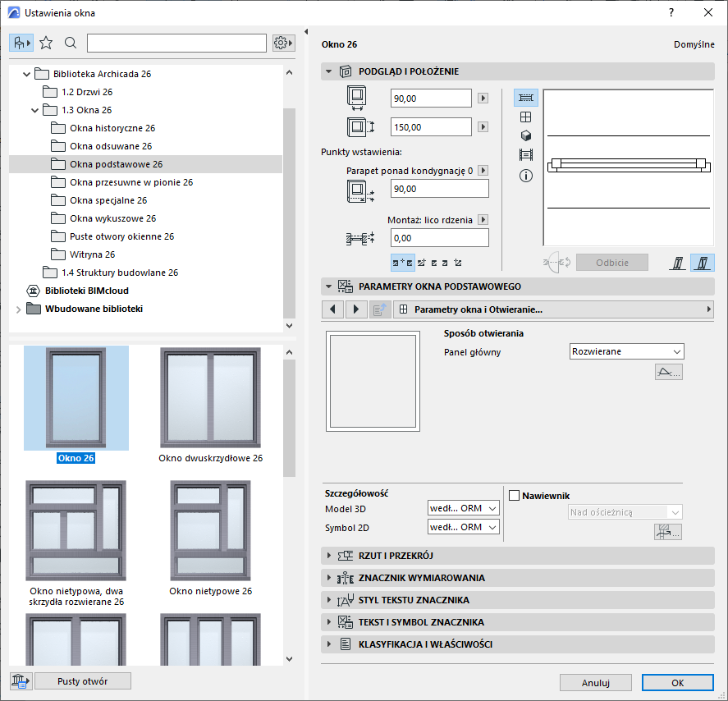Switch preview to front elevation view
This screenshot has height=701, width=728.
coord(526,117)
